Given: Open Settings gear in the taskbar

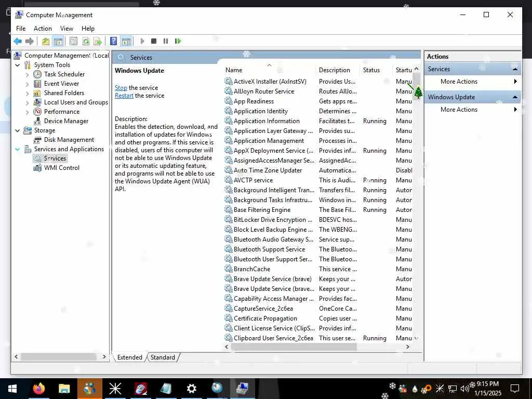Looking at the screenshot, I should coord(191,389).
